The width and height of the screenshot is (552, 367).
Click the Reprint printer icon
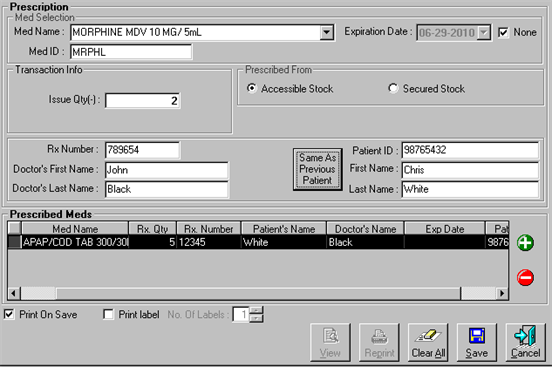coord(379,336)
